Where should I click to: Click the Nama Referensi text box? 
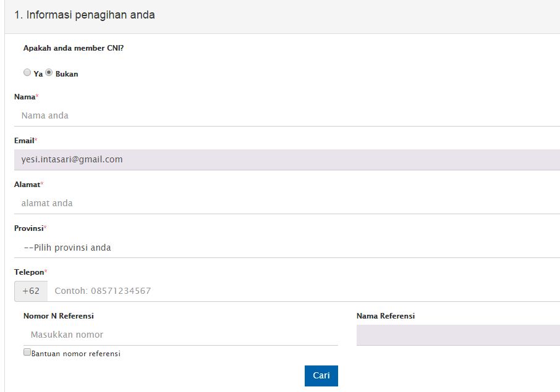[457, 335]
